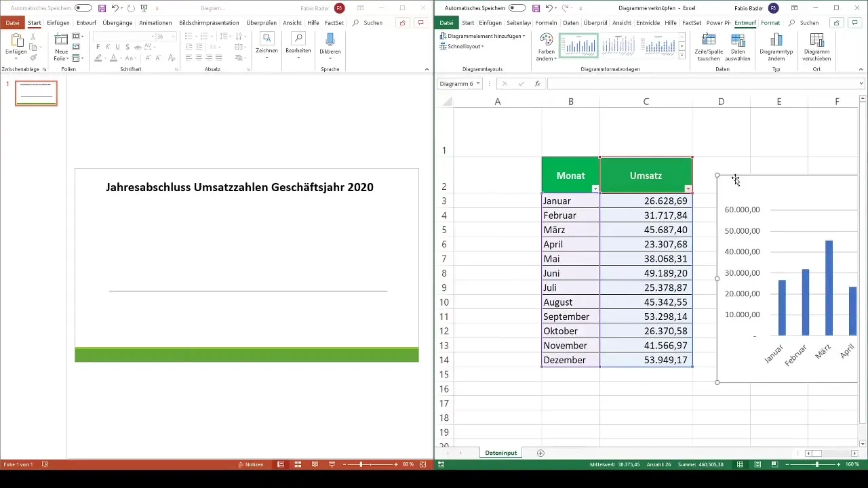868x488 pixels.
Task: Click the paste Einfügen icon in PowerPoint
Action: pos(18,41)
